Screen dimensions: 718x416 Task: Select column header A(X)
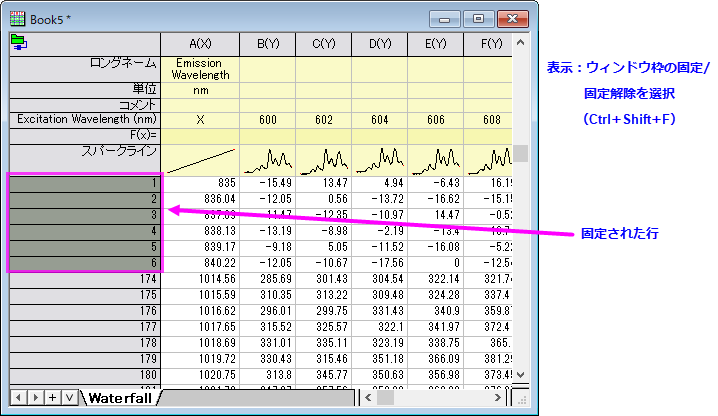200,44
